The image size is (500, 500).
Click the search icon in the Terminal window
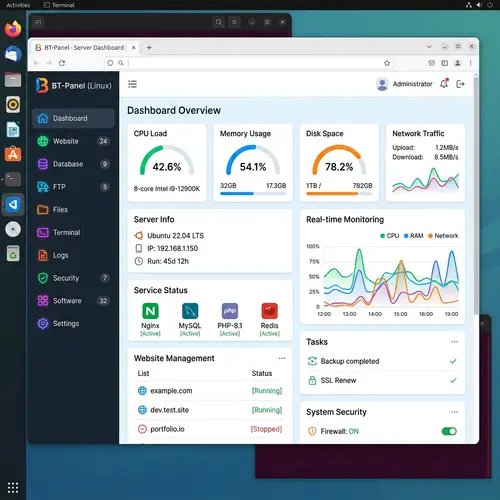tap(218, 22)
